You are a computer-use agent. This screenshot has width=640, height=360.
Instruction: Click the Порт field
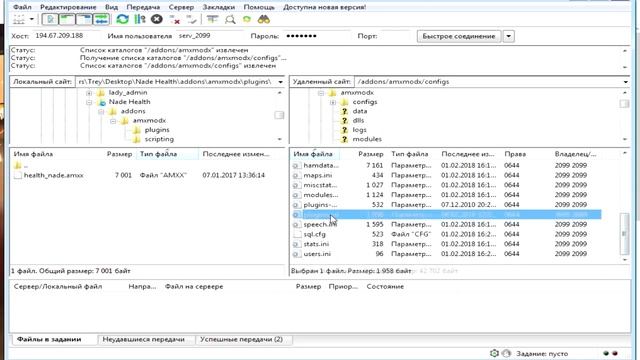(395, 36)
